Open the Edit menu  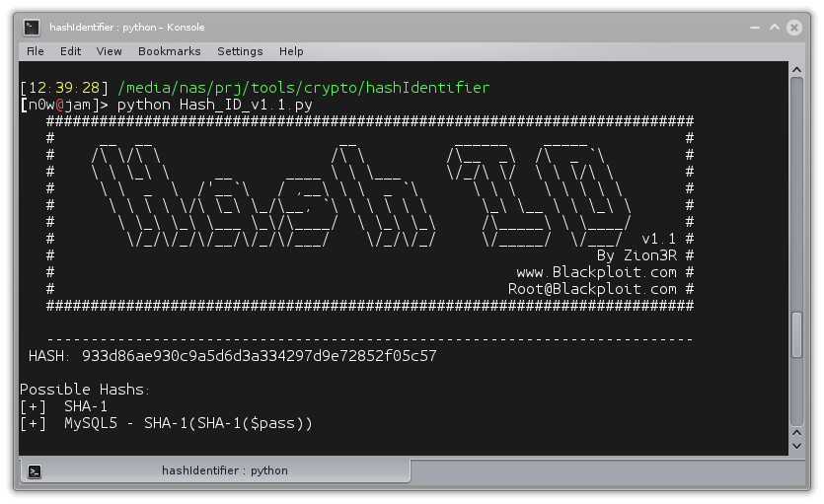(x=70, y=51)
